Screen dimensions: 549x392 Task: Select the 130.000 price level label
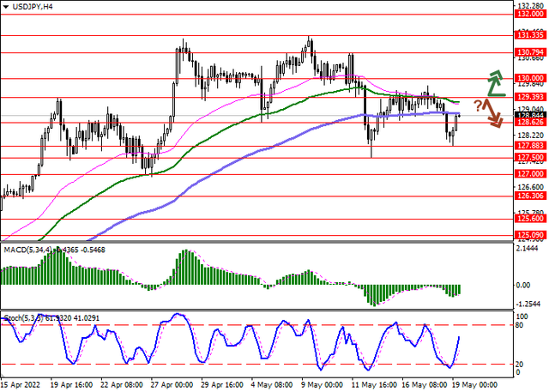point(529,77)
